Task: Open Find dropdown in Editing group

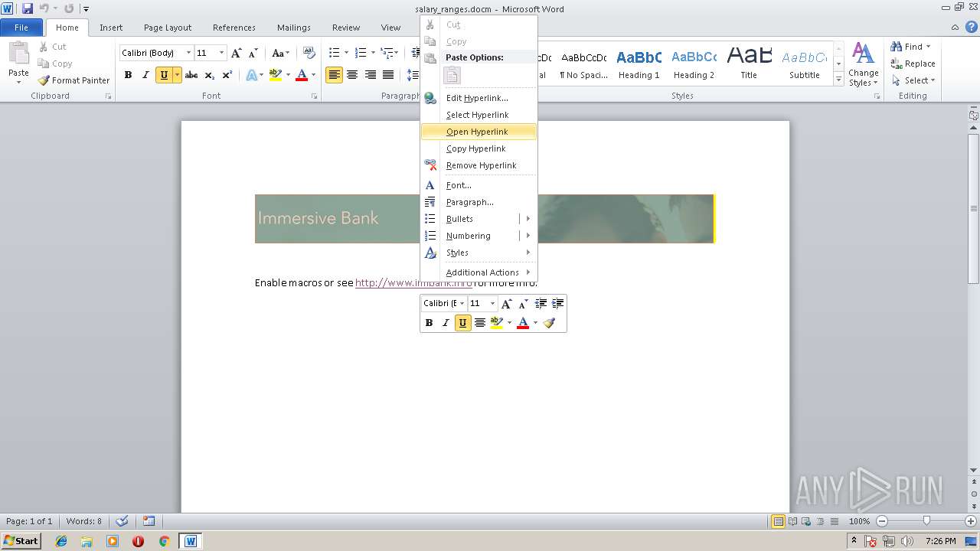Action: pos(928,47)
